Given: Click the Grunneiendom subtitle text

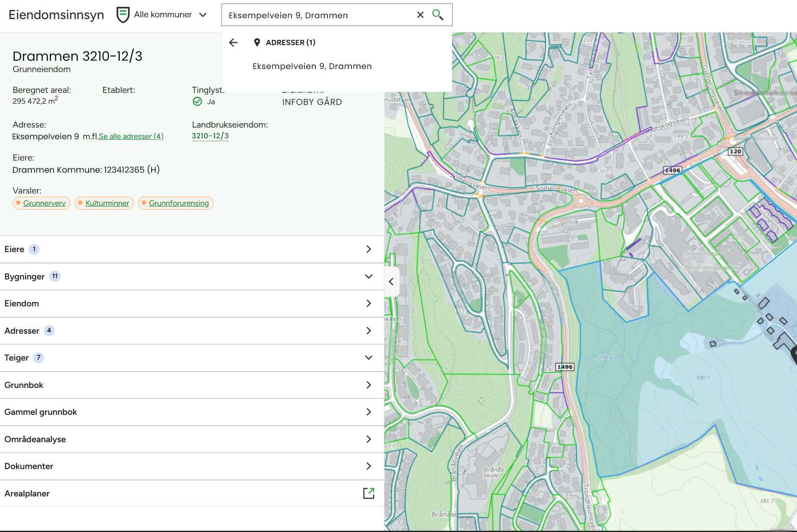Looking at the screenshot, I should (x=42, y=69).
